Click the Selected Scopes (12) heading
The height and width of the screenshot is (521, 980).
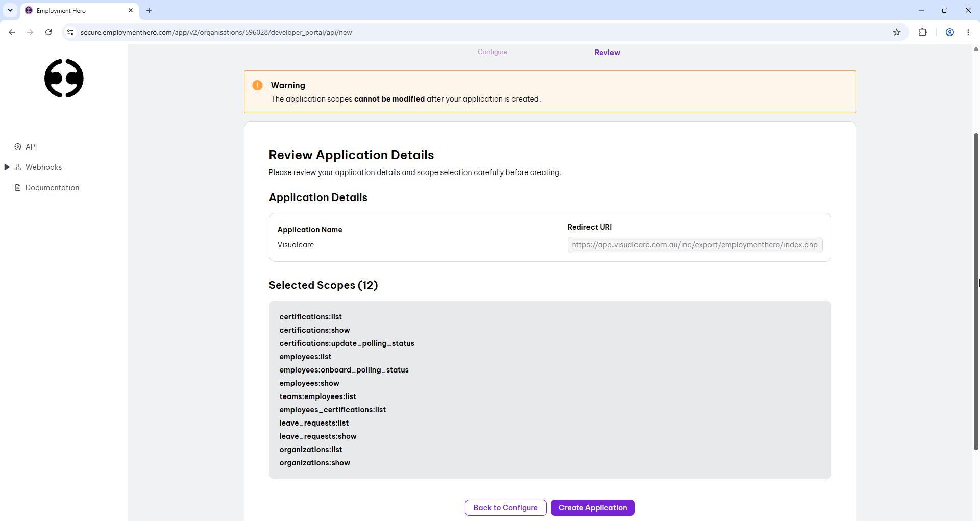tap(323, 285)
